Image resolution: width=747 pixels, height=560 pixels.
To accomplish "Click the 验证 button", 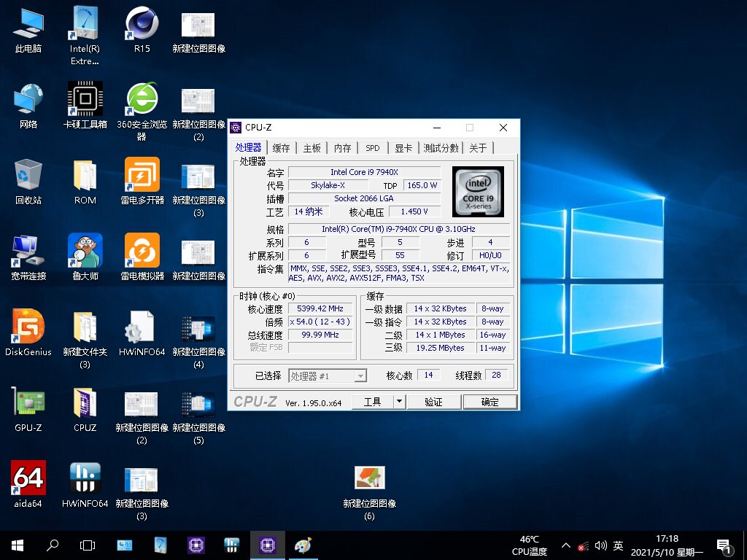I will tap(433, 402).
